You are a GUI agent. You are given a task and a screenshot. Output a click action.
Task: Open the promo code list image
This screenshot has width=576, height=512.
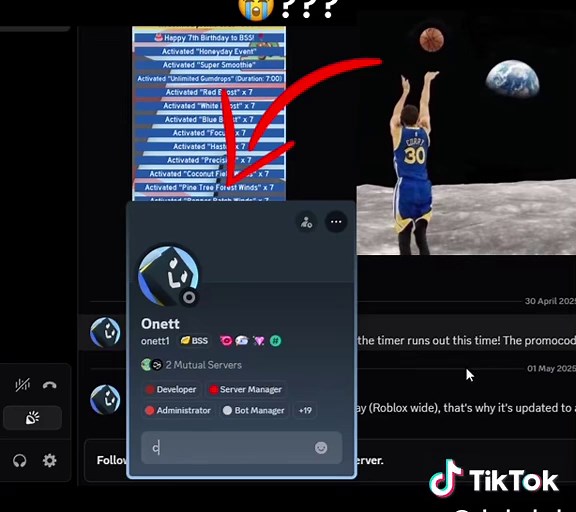pyautogui.click(x=209, y=113)
